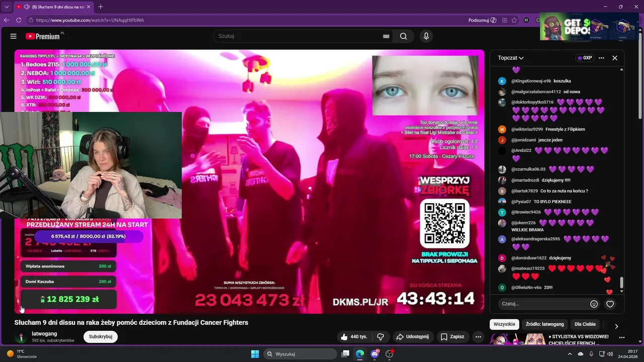Image resolution: width=644 pixels, height=362 pixels.
Task: Open more actions below the video
Action: [478, 337]
